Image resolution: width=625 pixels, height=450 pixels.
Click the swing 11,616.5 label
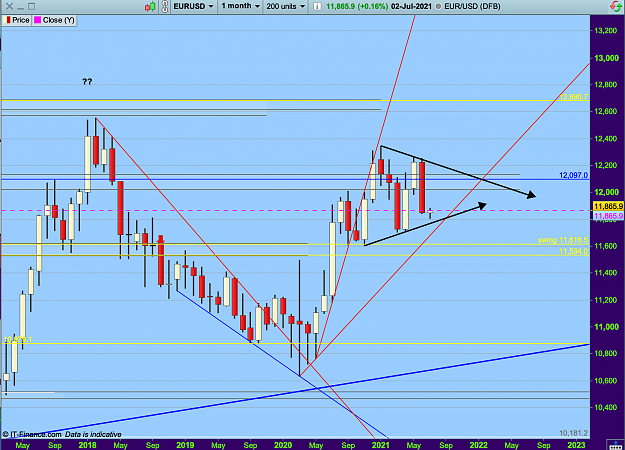pos(562,240)
